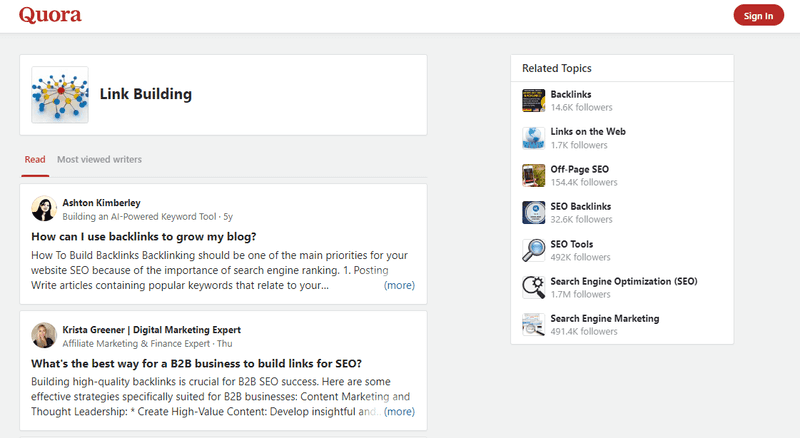View Krista Greener's profile photo
800x438 pixels.
44,335
